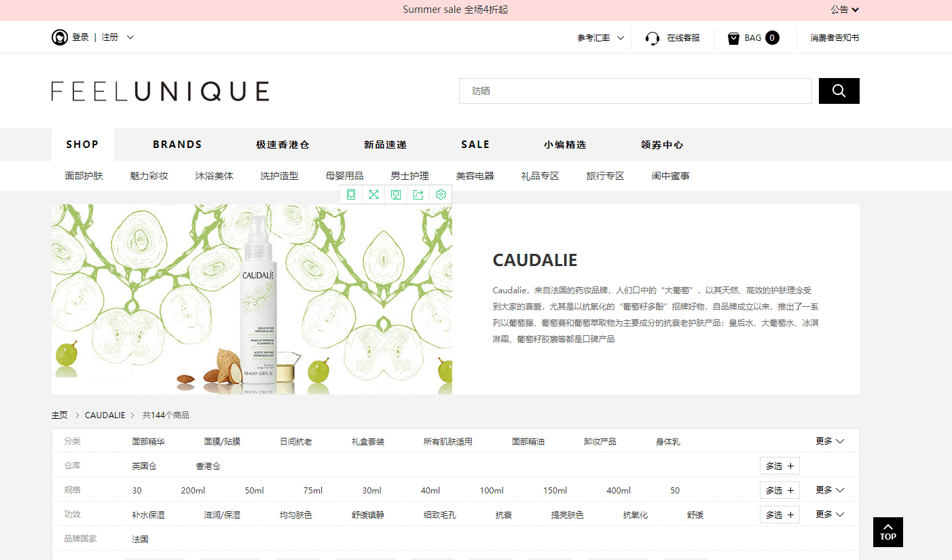Open the 参考汇率 exchange rate dropdown
Image resolution: width=952 pixels, height=560 pixels.
point(600,38)
